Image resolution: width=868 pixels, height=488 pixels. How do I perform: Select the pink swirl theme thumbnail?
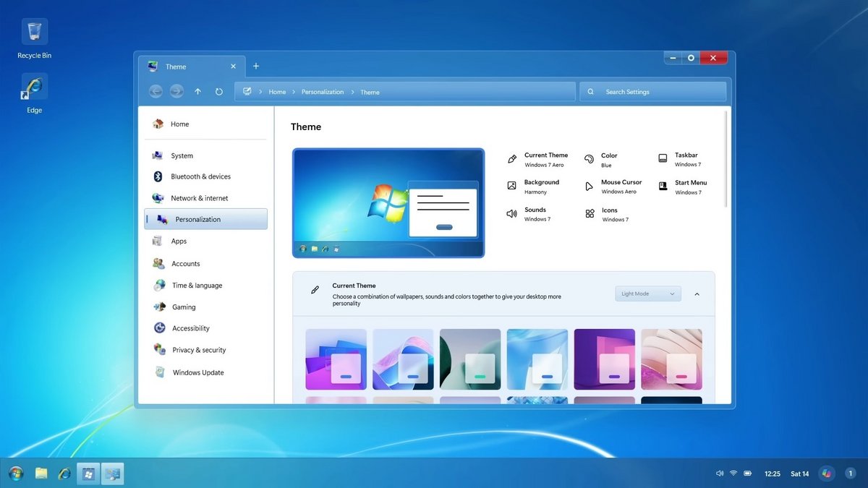671,359
